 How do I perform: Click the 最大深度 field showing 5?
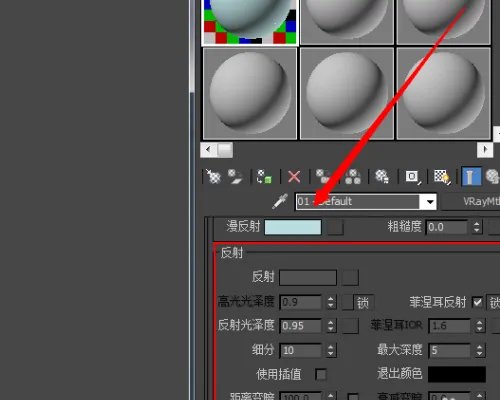[x=449, y=350]
